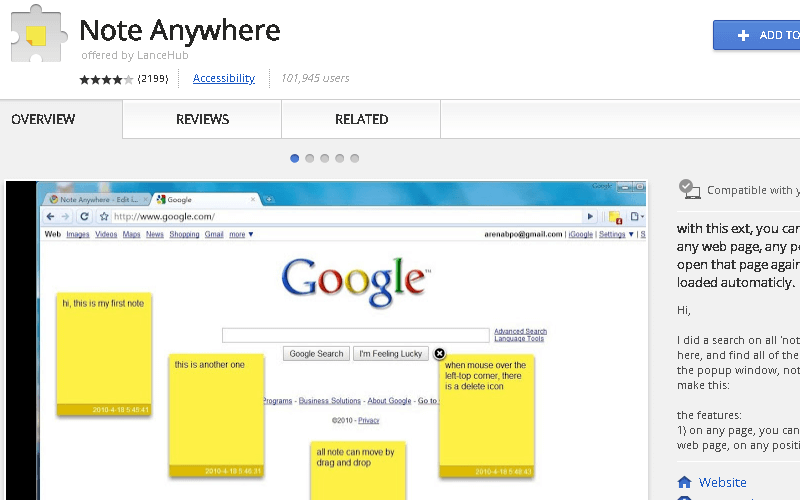Open the Accessibility category link
This screenshot has width=800, height=500.
[x=223, y=78]
